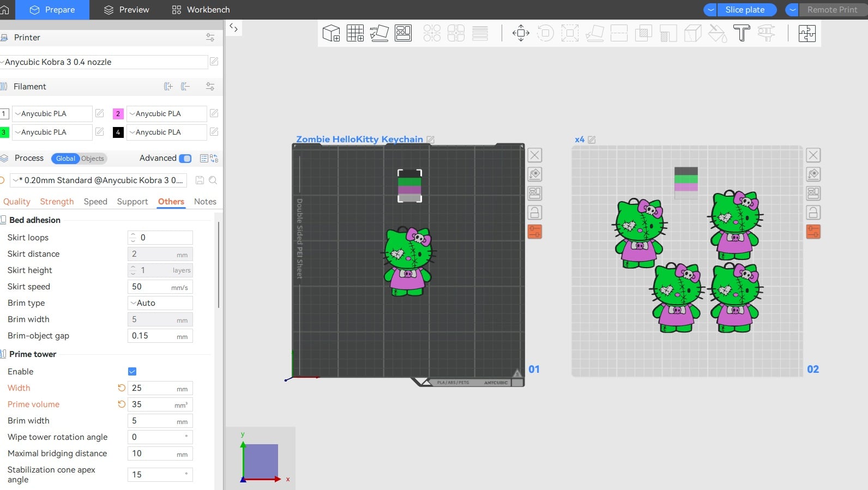The width and height of the screenshot is (868, 490).
Task: Search process settings magnifier icon
Action: 213,180
